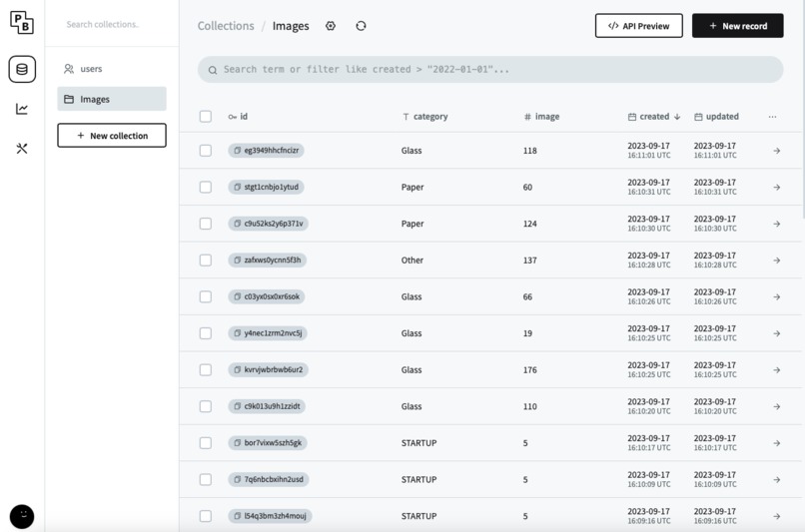Open record eg3949hhcfncizr with row arrow

click(x=777, y=151)
